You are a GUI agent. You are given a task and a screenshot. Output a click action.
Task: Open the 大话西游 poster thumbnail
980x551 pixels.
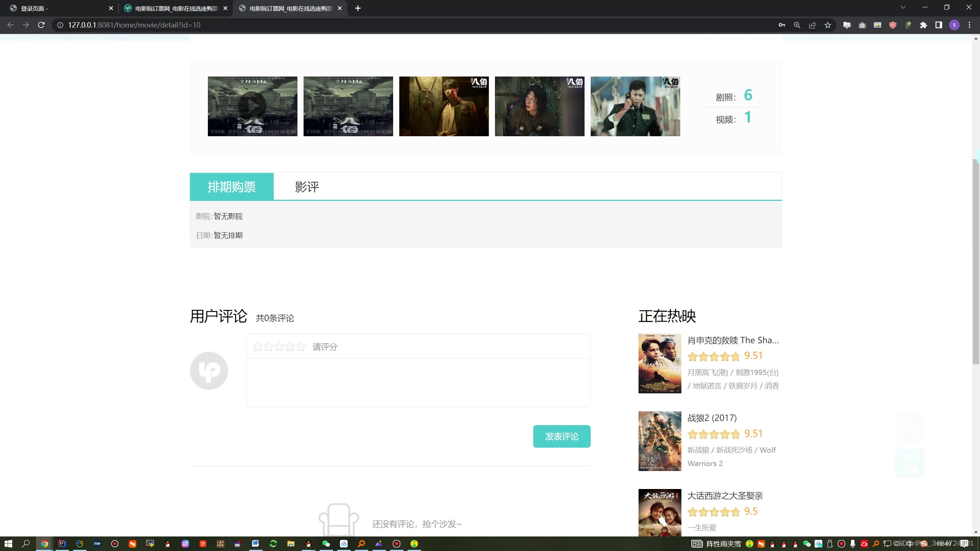[x=660, y=513]
